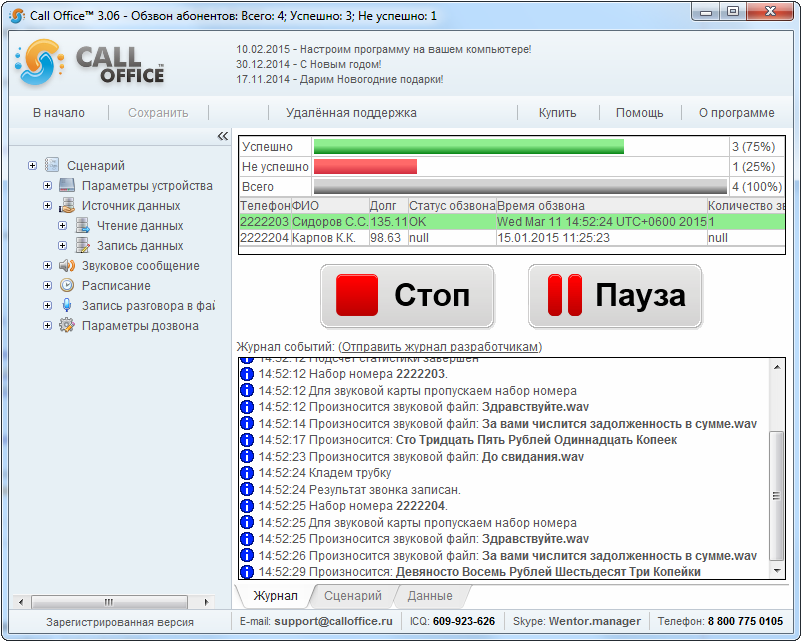Expand the Сценарий tree node
Screen dimensions: 802x642
32,165
